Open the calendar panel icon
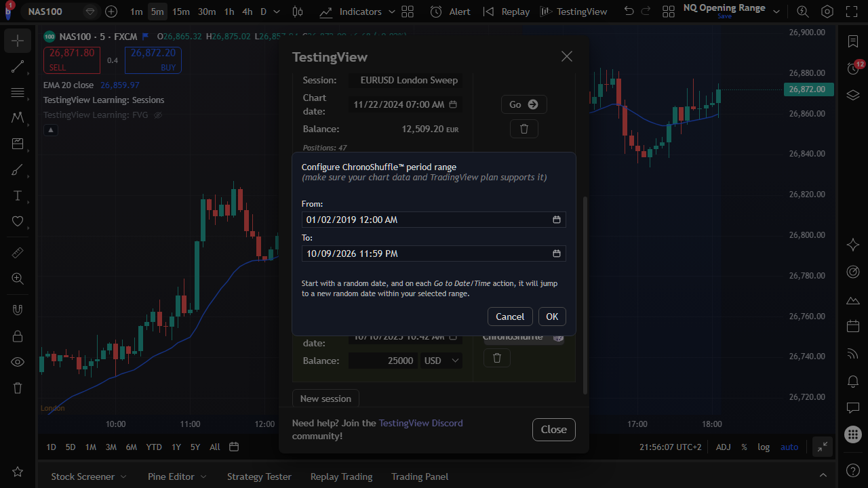This screenshot has width=868, height=488. pos(853,327)
